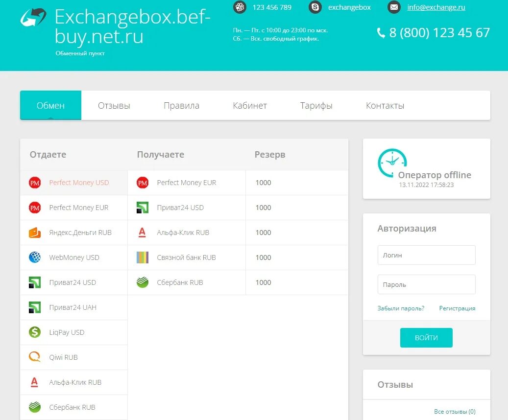Click the Qiwi orange icon
This screenshot has height=420, width=508.
tap(35, 357)
